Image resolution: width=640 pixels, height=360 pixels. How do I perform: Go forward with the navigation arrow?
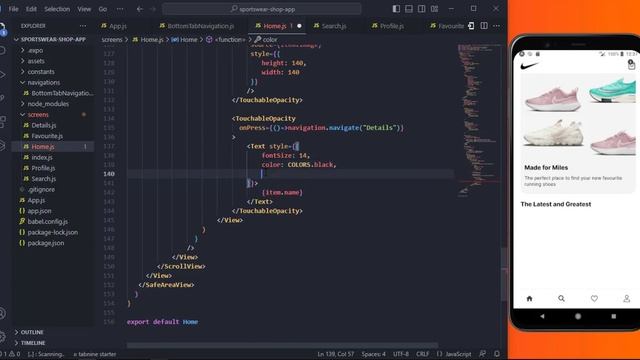tap(153, 9)
